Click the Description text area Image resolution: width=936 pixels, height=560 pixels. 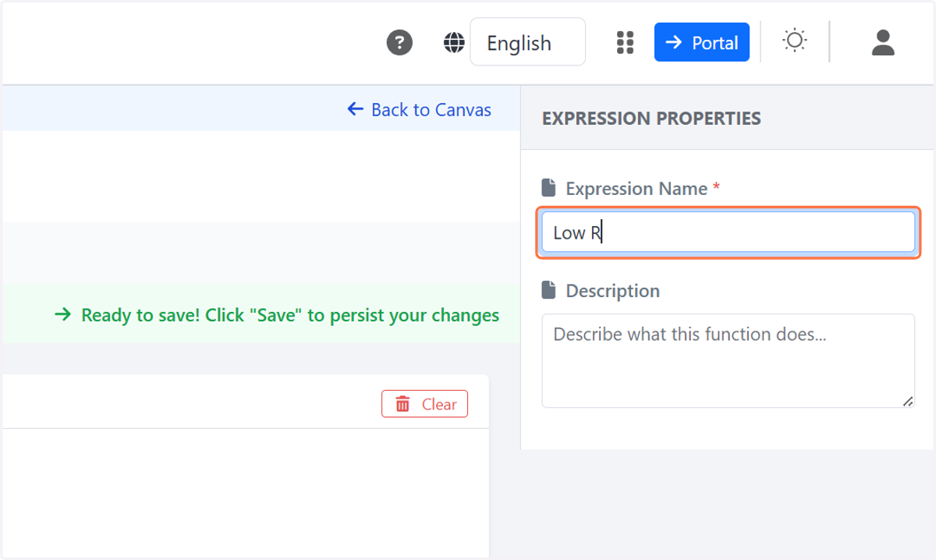729,360
